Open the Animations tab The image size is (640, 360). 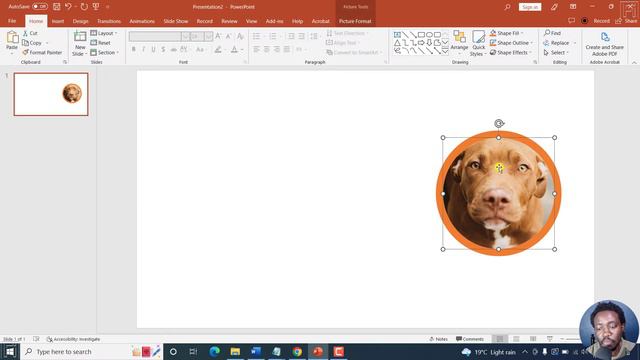tap(142, 21)
